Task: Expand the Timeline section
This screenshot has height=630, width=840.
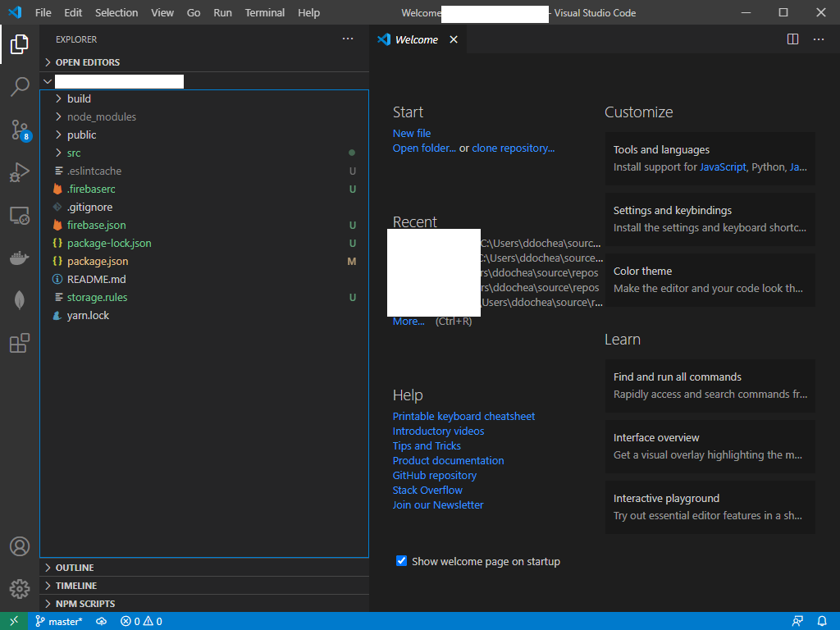Action: [204, 586]
